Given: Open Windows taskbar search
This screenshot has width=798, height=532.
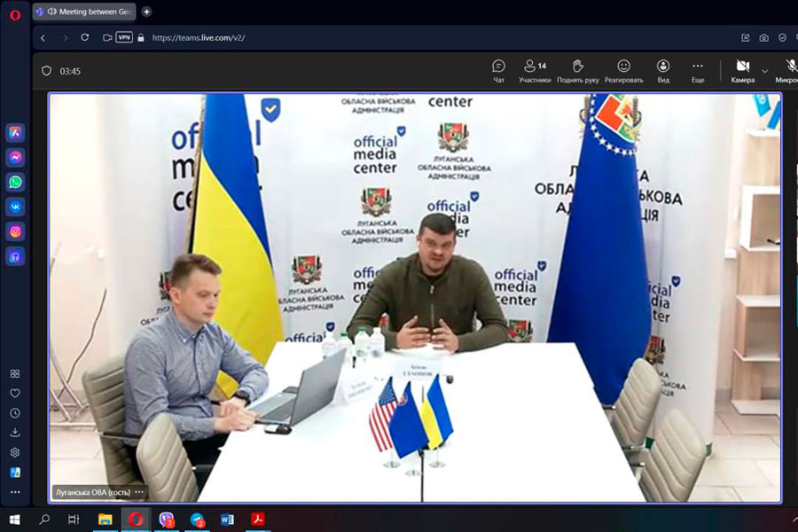Looking at the screenshot, I should point(45,520).
